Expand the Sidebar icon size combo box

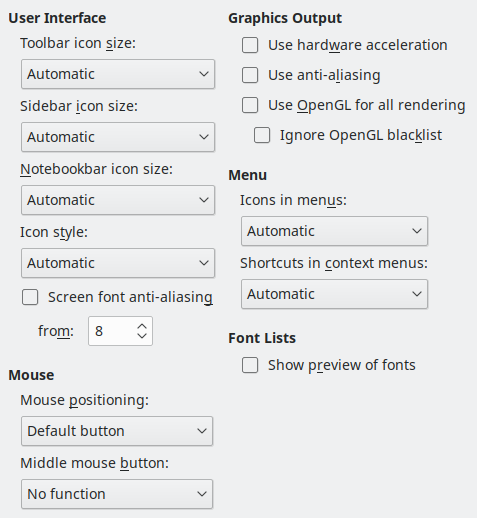[118, 137]
